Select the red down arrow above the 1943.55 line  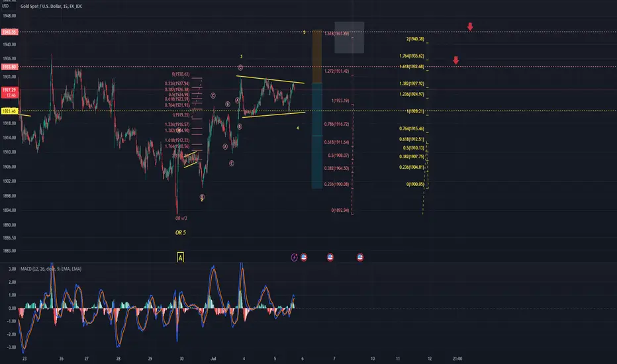(470, 26)
